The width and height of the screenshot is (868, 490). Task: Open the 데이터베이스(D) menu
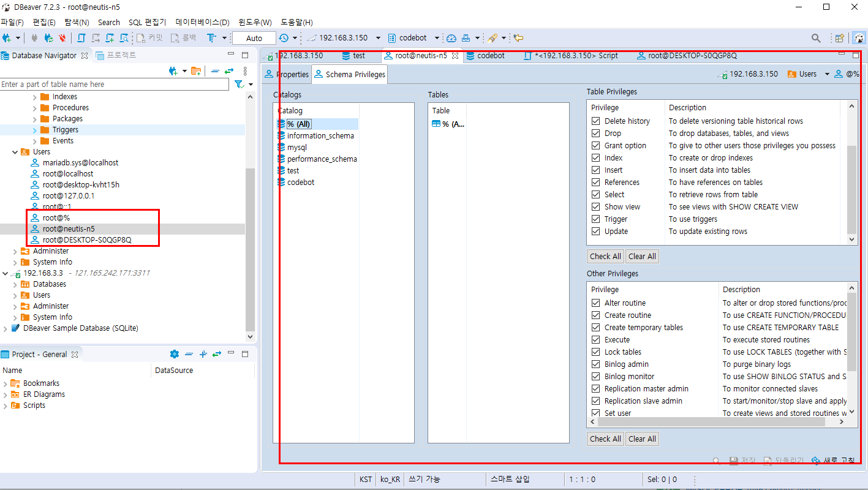pos(202,22)
